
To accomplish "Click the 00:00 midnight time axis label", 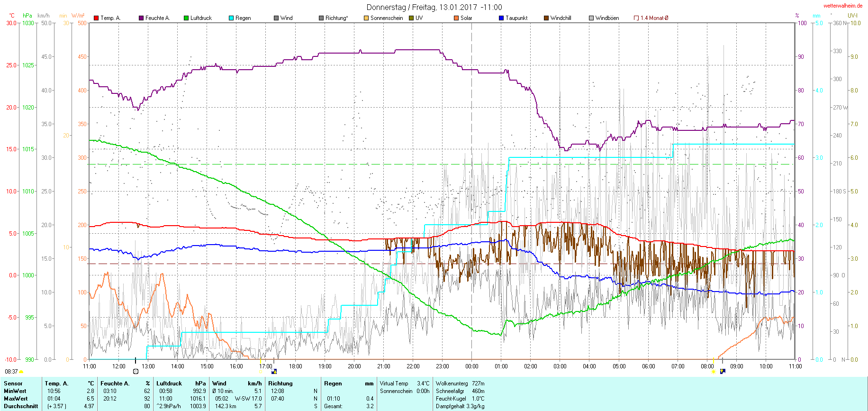I will [471, 366].
